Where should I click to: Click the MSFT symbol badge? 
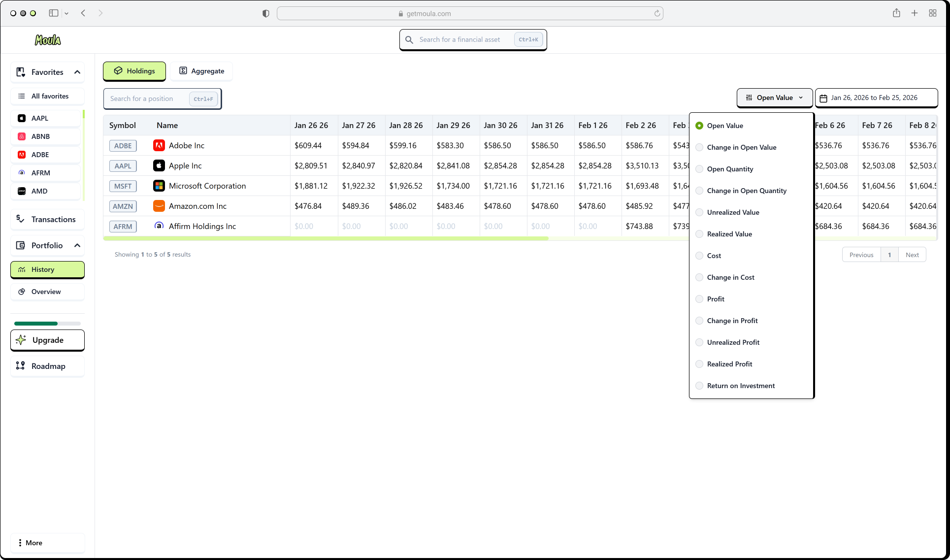coord(123,186)
